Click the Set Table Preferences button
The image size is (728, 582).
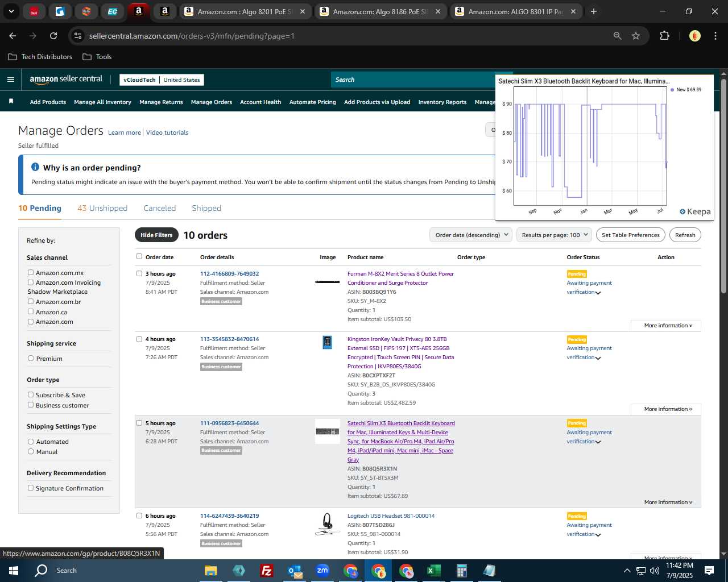click(x=631, y=235)
